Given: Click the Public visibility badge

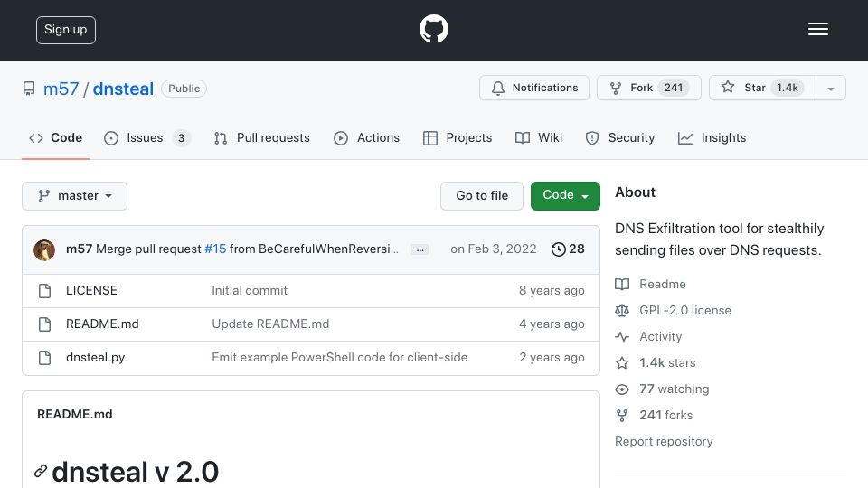Looking at the screenshot, I should [184, 89].
